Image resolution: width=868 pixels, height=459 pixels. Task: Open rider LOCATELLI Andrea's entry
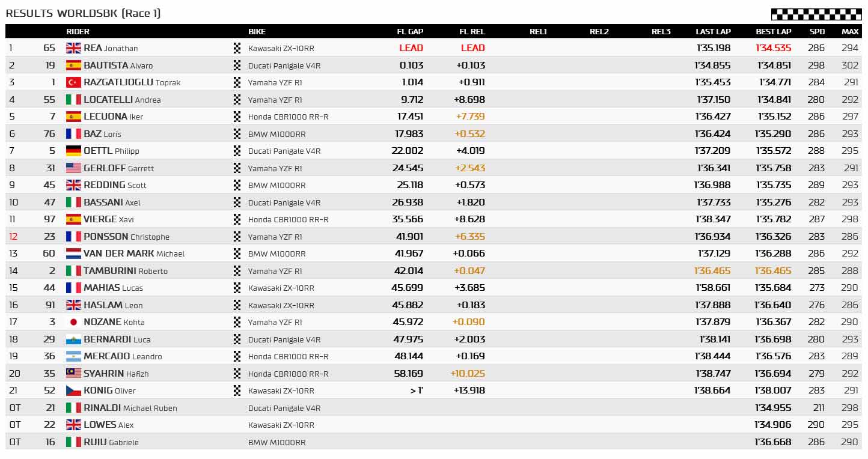click(122, 100)
